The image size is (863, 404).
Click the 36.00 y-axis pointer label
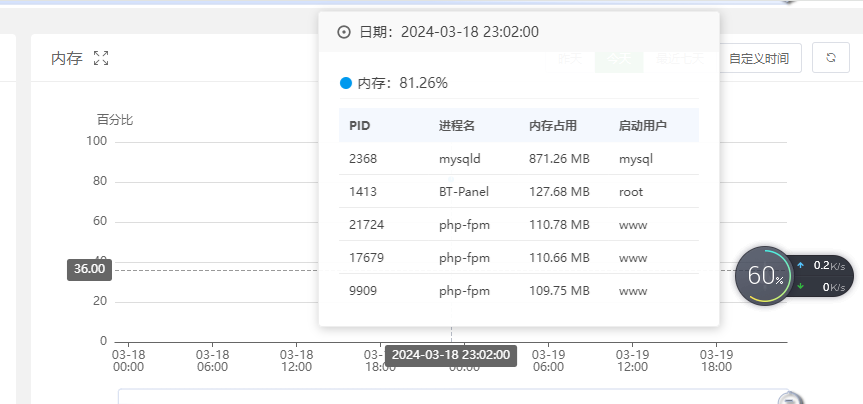tap(89, 270)
